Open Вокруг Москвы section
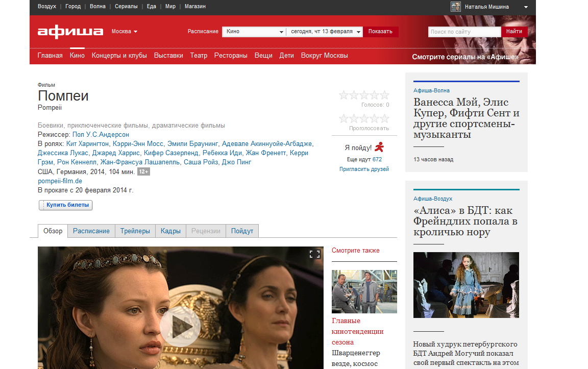The width and height of the screenshot is (588, 369). coord(325,56)
